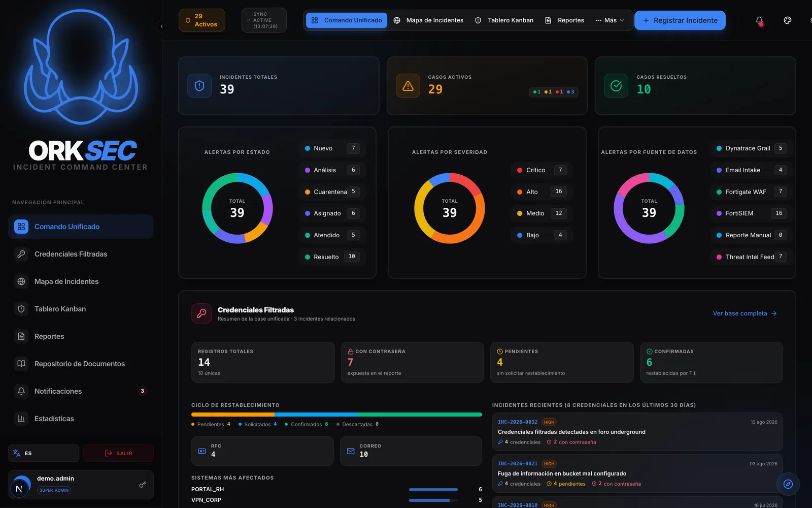
Task: Click the Correo envelope icon
Action: (351, 451)
